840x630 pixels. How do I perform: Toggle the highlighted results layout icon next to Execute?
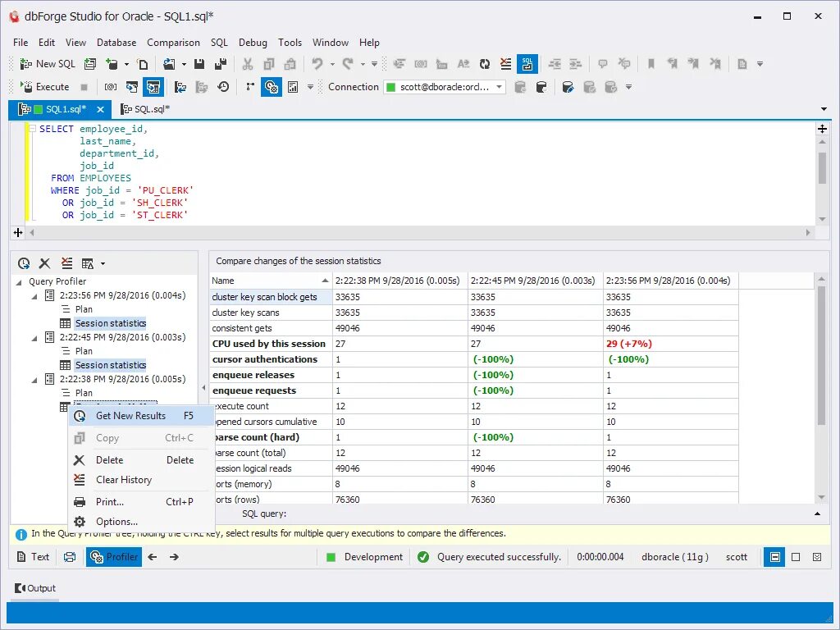[153, 87]
